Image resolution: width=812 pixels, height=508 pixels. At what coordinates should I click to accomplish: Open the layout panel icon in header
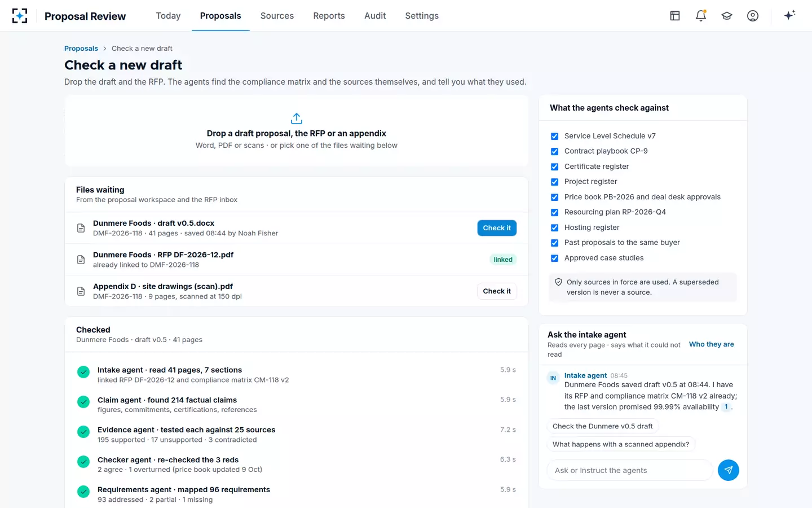tap(675, 16)
